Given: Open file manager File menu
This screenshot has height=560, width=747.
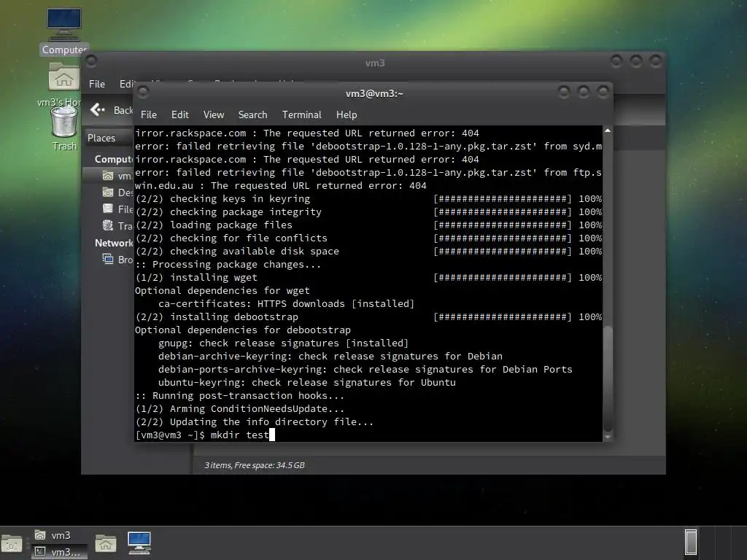Looking at the screenshot, I should tap(97, 84).
